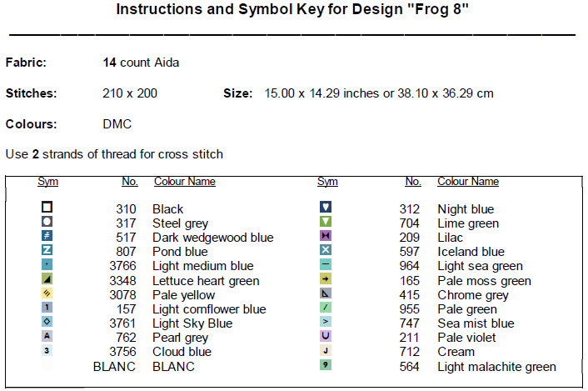Click the left "Colour Name" column header
Screen dimensions: 588x391
pyautogui.click(x=185, y=181)
